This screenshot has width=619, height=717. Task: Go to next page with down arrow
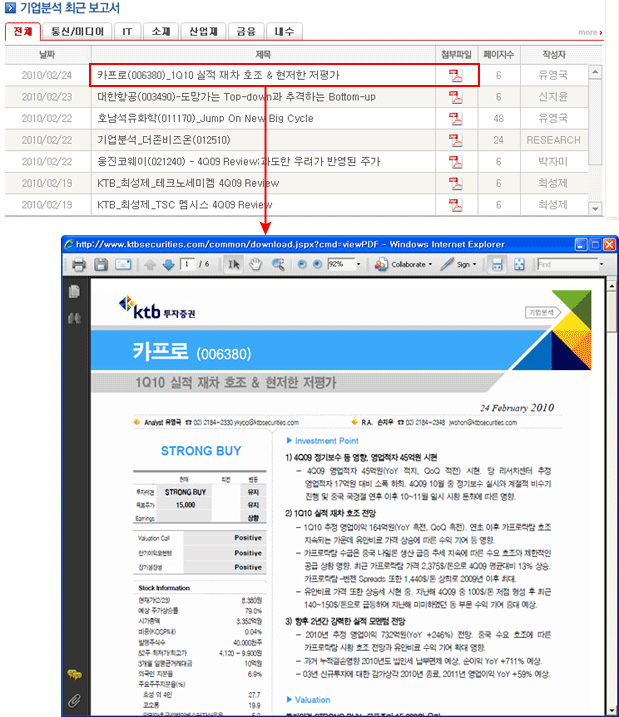tap(168, 265)
